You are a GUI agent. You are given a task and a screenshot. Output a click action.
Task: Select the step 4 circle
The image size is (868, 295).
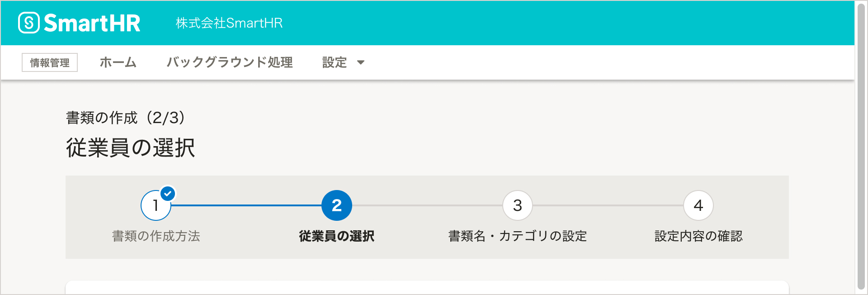pyautogui.click(x=698, y=205)
